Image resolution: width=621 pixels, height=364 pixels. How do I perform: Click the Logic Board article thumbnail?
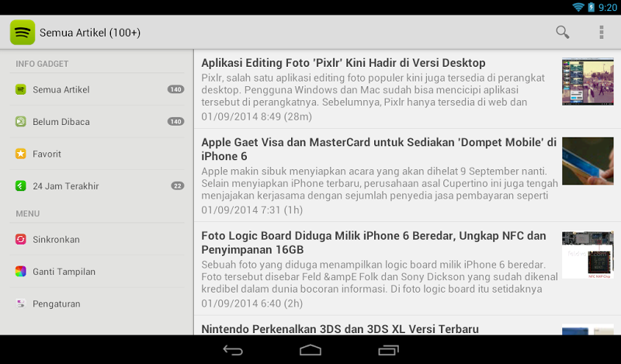click(588, 255)
